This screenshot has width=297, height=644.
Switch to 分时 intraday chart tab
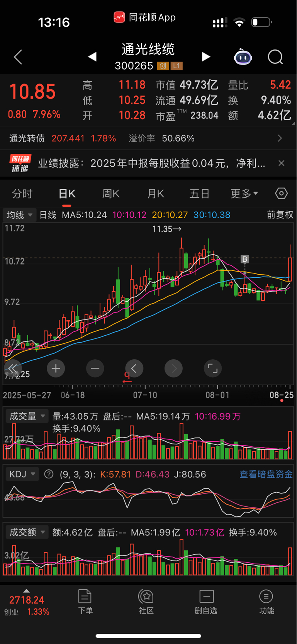click(x=22, y=193)
